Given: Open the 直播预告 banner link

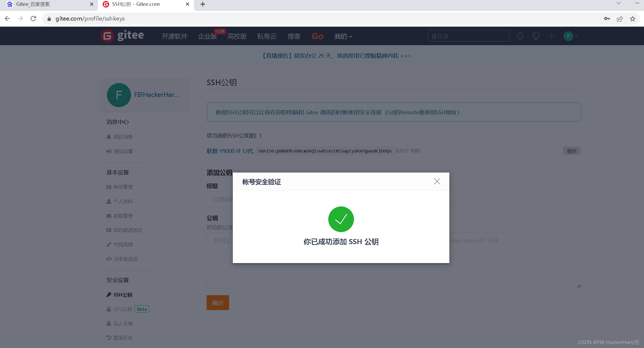Looking at the screenshot, I should pos(336,56).
